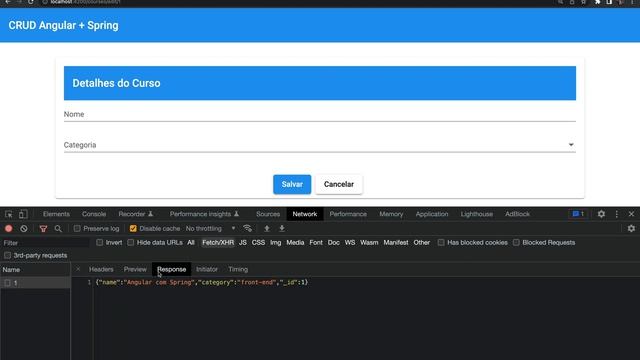Viewport: 640px width, 360px height.
Task: Click the Name column header
Action: click(35, 270)
